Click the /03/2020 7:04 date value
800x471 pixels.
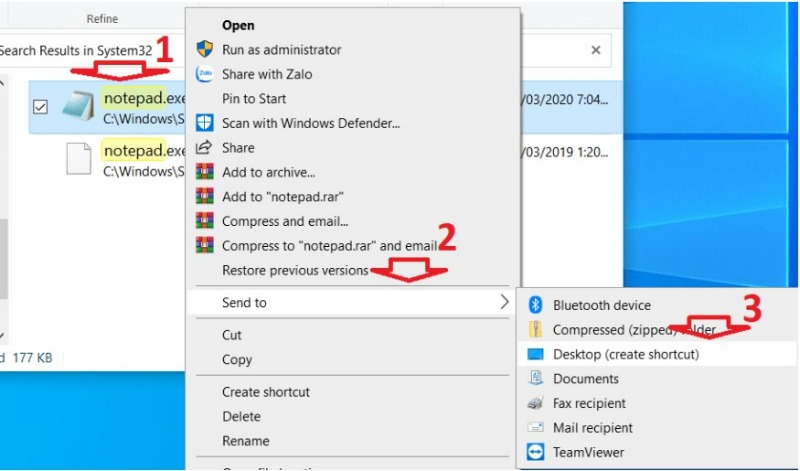[x=564, y=100]
